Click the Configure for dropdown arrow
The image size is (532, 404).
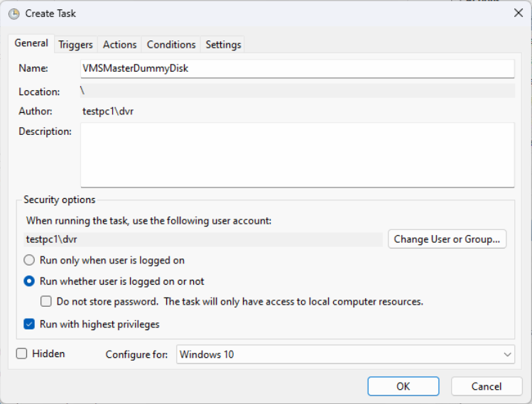pyautogui.click(x=507, y=354)
